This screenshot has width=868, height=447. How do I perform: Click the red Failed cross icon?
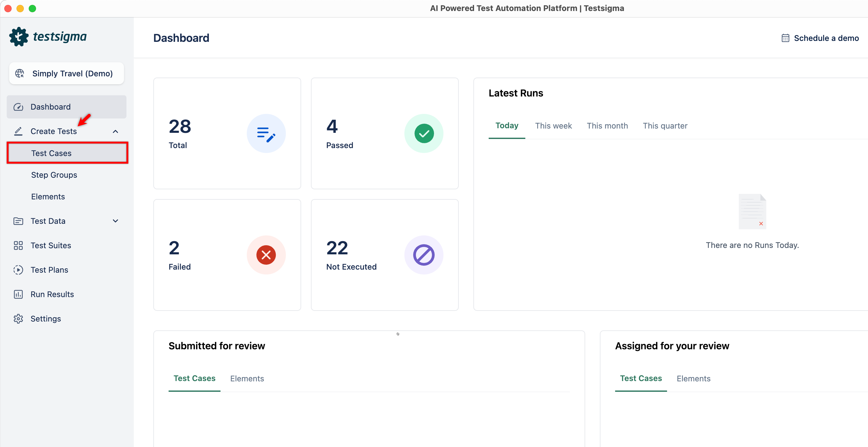tap(266, 255)
